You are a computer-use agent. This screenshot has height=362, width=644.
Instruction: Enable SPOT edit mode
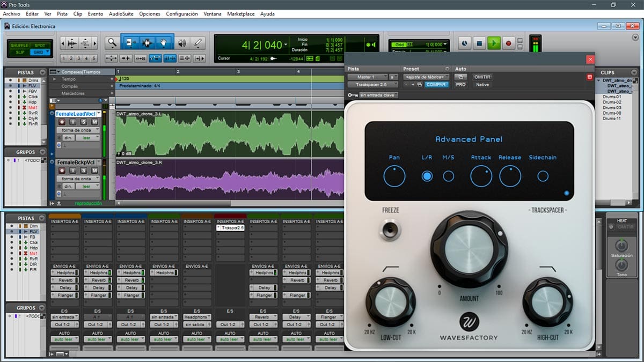[x=40, y=46]
